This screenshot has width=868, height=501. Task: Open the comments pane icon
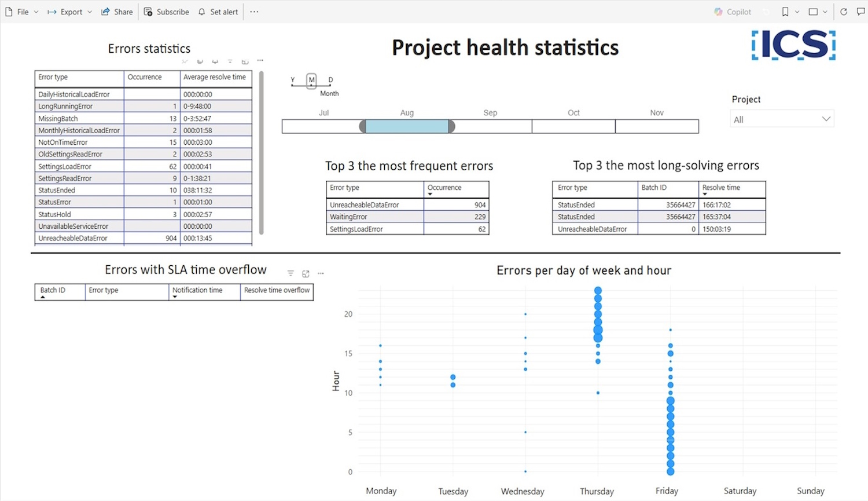click(860, 12)
